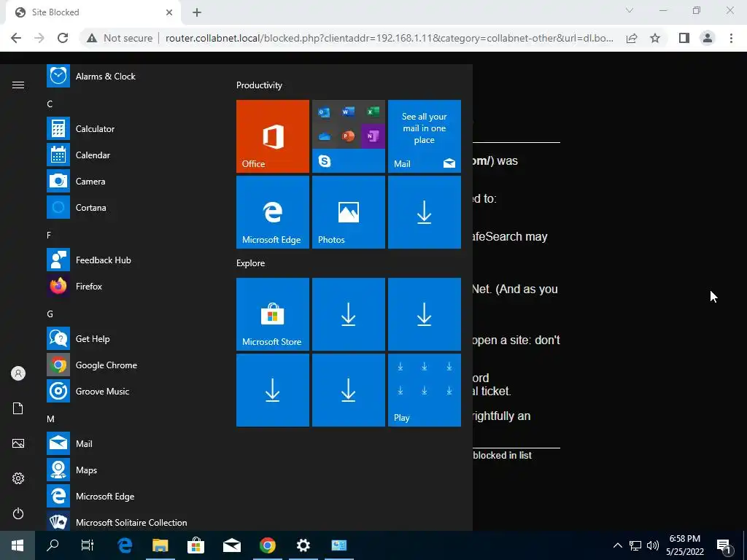Open Microsoft Solitaire Collection
747x560 pixels.
pos(128,521)
